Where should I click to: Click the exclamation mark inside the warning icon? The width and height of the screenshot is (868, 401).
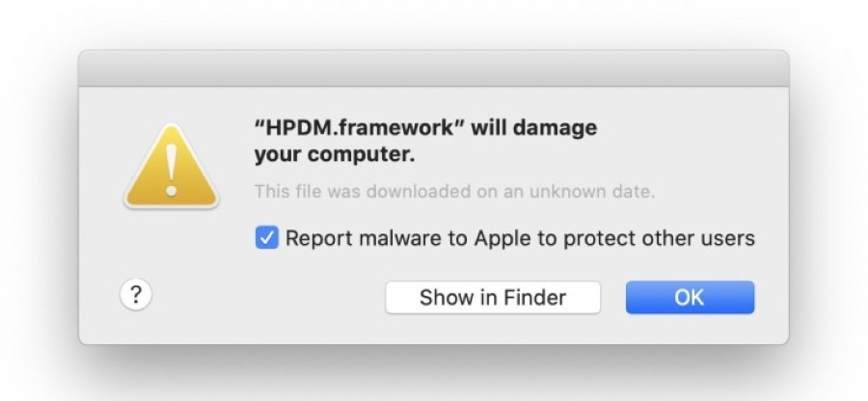pyautogui.click(x=171, y=171)
